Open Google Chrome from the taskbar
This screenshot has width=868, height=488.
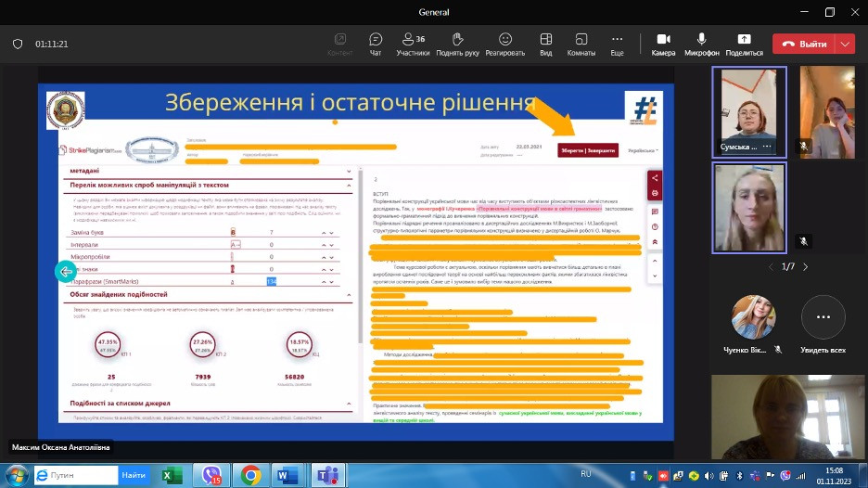click(x=249, y=475)
